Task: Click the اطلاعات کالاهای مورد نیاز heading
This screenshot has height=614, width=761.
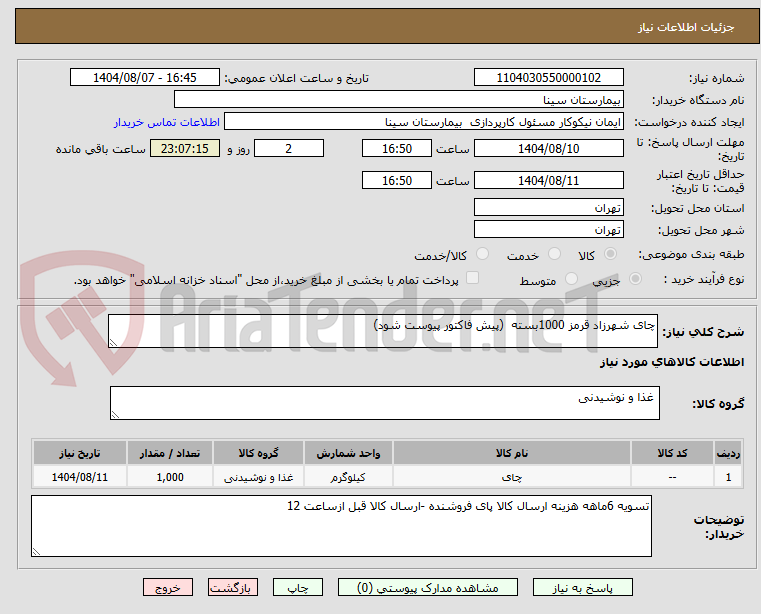Action: 672,362
